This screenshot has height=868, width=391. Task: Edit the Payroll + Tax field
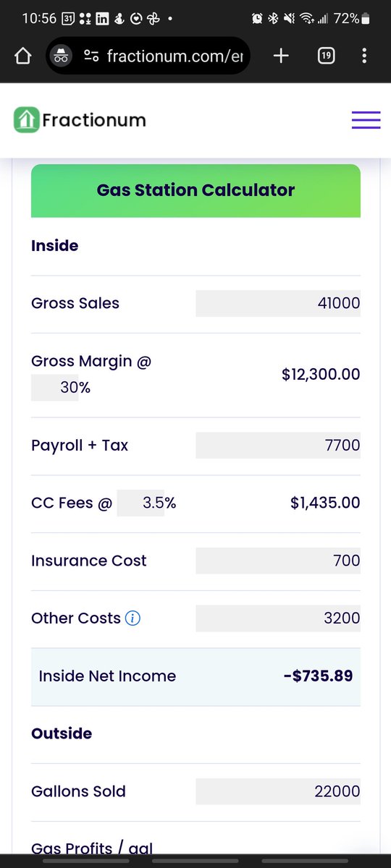(x=278, y=445)
